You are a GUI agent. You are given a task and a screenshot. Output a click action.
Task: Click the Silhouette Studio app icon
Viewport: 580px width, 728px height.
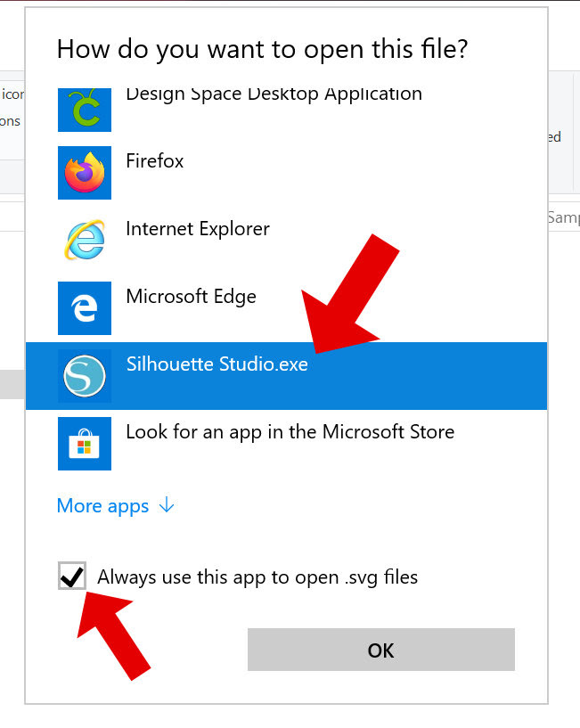84,376
